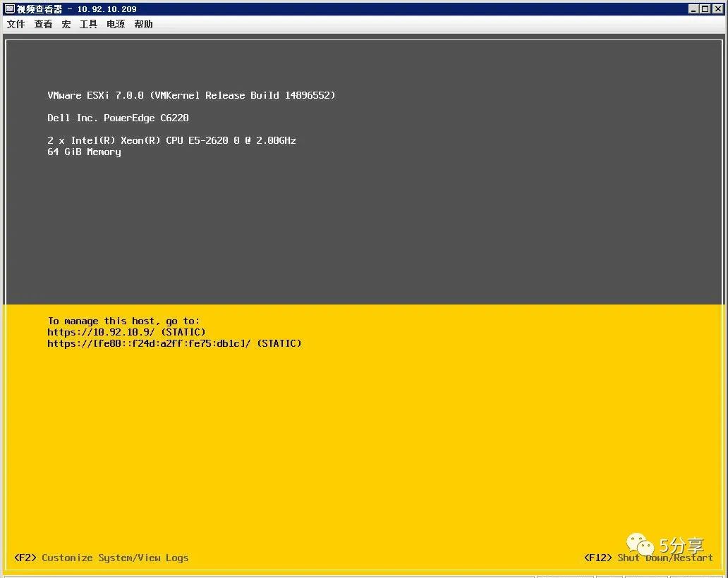Click the 5分享 watermark text

tap(681, 546)
